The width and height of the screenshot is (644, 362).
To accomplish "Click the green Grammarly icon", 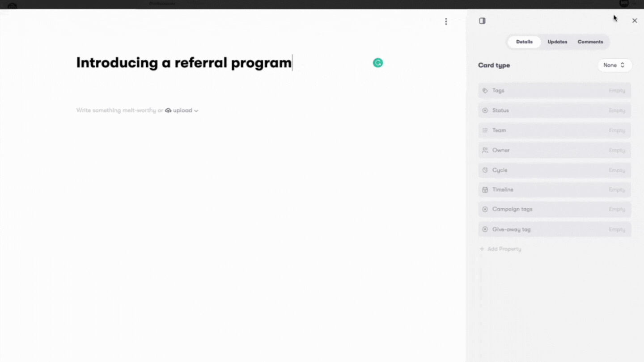I will coord(378,63).
